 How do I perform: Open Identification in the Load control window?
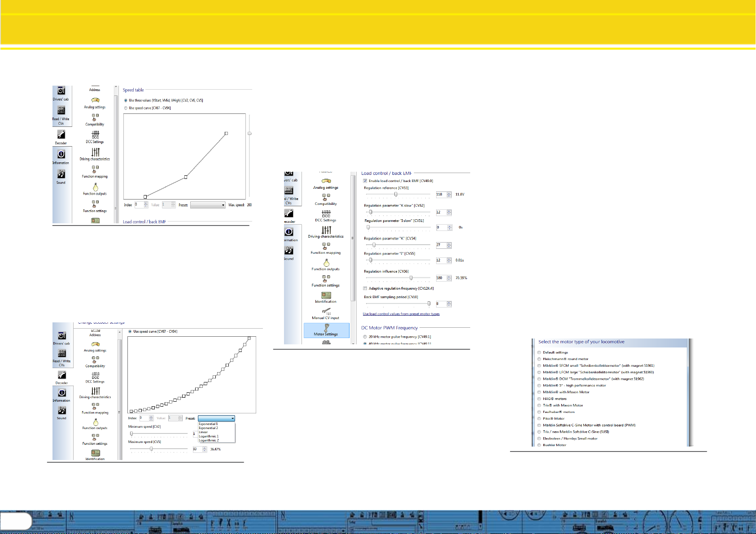pyautogui.click(x=326, y=298)
